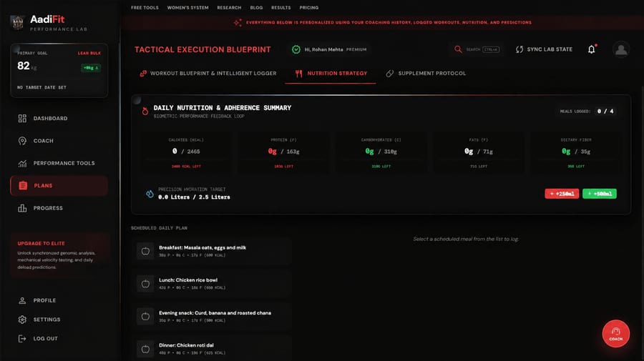Image resolution: width=644 pixels, height=361 pixels.
Task: Click the Breakfast meal apple icon
Action: point(145,251)
